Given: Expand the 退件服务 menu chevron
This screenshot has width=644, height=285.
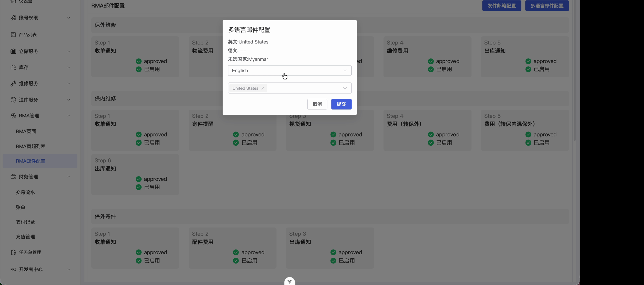Looking at the screenshot, I should click(x=69, y=100).
